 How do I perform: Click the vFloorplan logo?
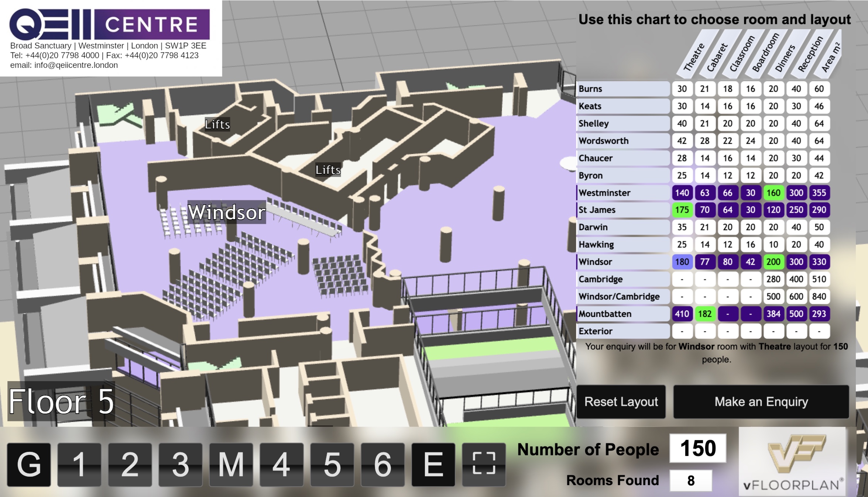792,462
